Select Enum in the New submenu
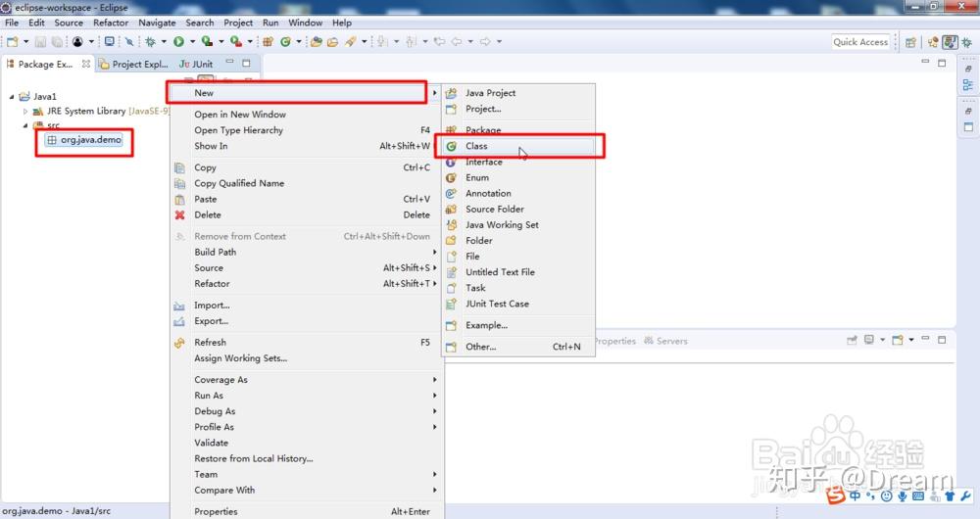Screen dimensions: 980x519 click(518, 178)
